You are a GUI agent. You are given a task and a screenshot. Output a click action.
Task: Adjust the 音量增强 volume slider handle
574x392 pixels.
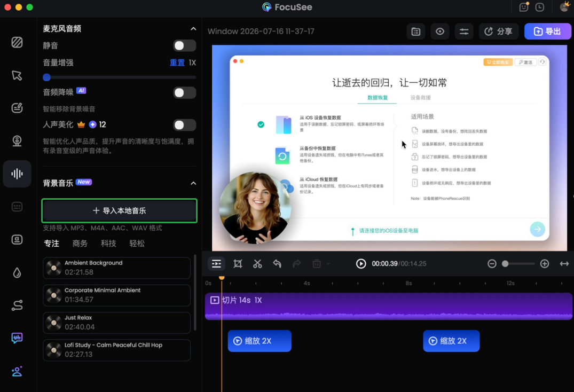[46, 77]
